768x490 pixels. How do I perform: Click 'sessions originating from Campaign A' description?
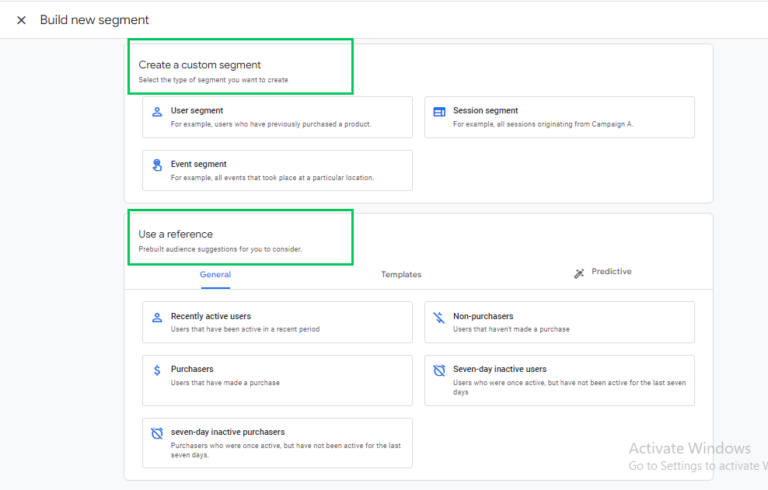click(543, 124)
